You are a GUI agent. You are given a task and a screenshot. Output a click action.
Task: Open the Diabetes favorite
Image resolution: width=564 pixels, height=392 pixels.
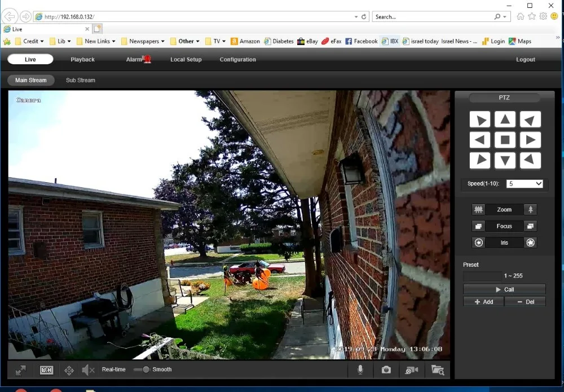[x=279, y=41]
